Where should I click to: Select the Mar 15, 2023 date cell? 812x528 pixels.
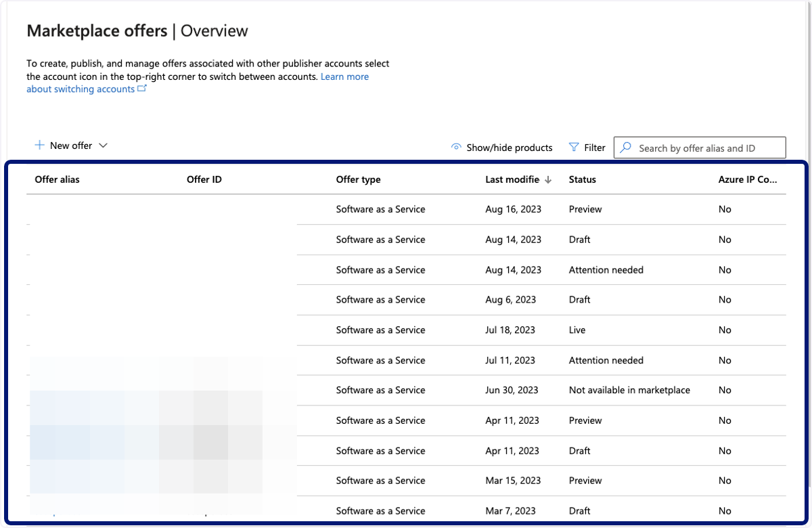point(513,481)
